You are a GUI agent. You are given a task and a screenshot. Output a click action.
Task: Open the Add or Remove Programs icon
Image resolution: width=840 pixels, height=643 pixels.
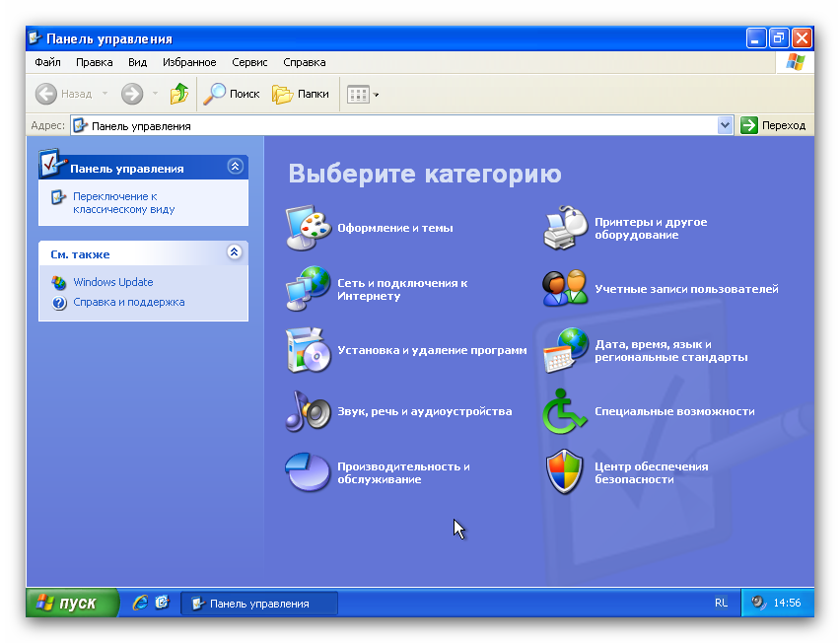(308, 350)
